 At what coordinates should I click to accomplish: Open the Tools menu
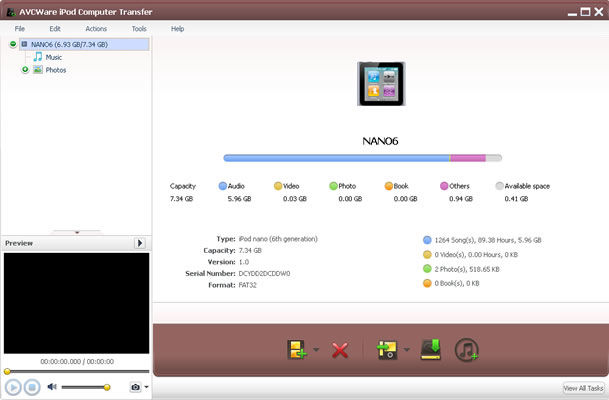coord(139,29)
